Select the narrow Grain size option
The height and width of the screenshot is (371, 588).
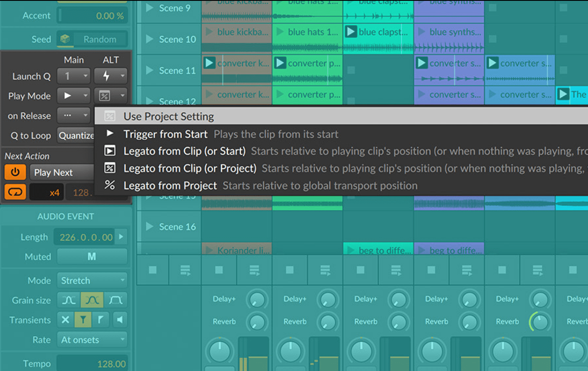tap(68, 300)
